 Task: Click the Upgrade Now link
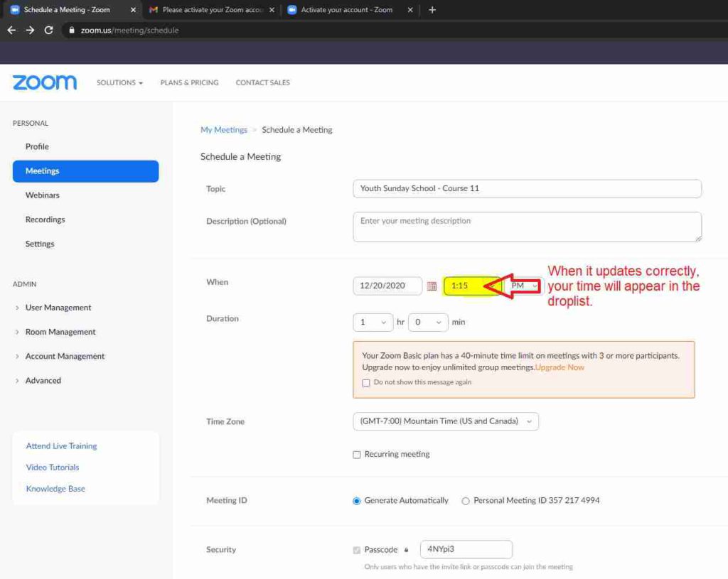pyautogui.click(x=560, y=367)
